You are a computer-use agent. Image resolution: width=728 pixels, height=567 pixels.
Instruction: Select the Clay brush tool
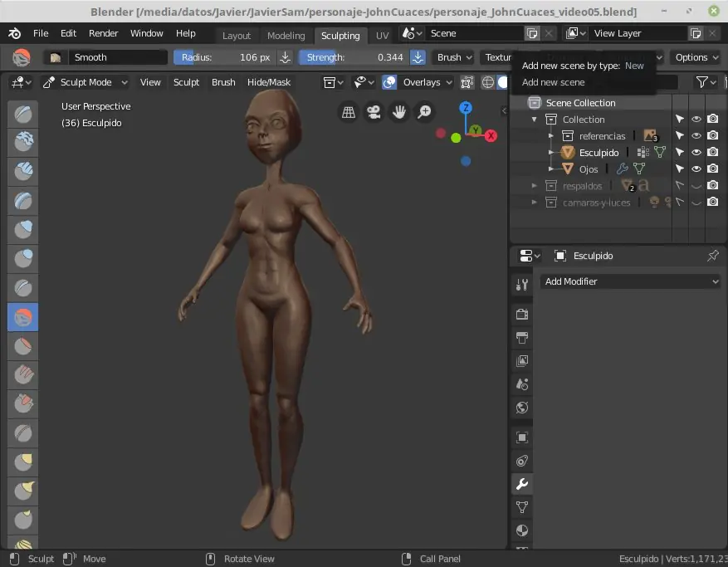point(22,143)
